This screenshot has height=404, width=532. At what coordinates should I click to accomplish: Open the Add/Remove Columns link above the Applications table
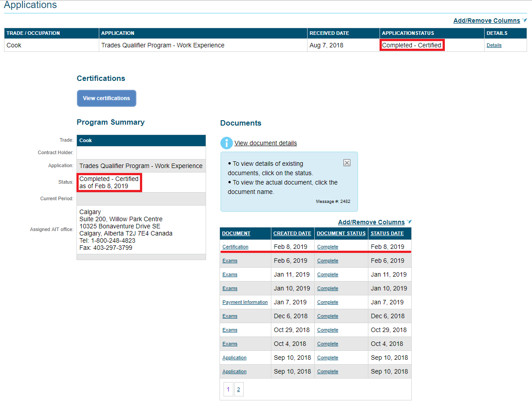[x=486, y=21]
